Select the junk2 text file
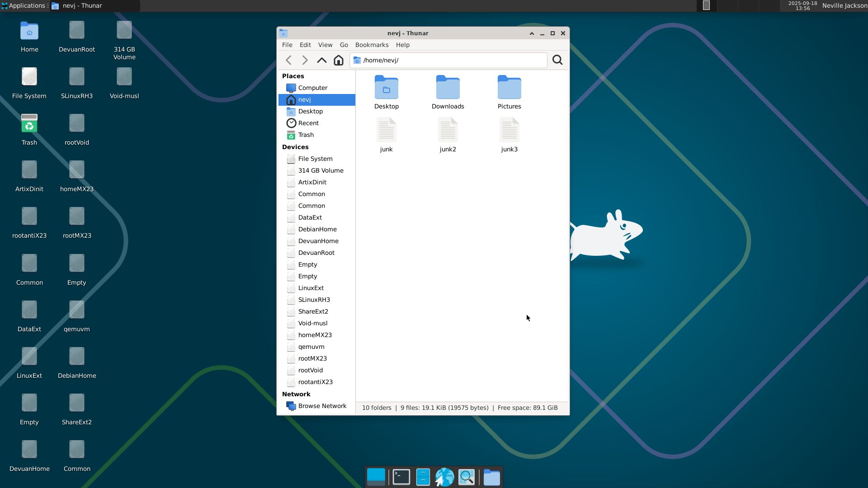This screenshot has width=868, height=488. click(x=448, y=135)
